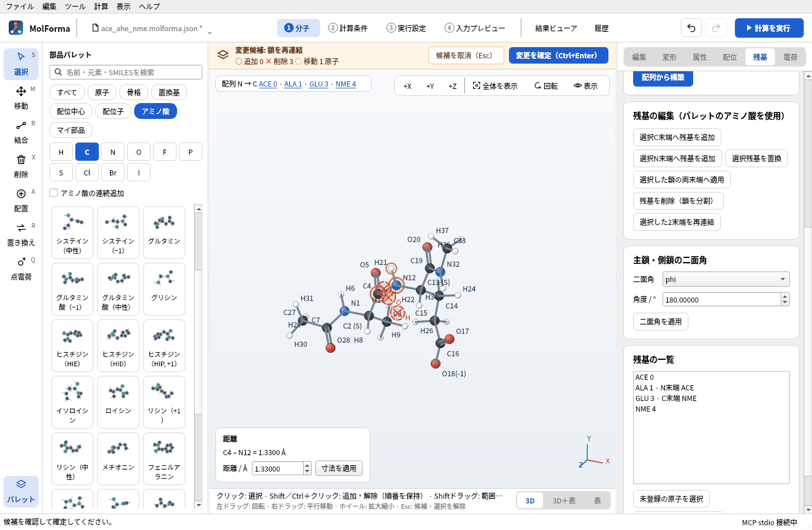
Task: Click 選択した2末端を再連結 button
Action: coord(677,222)
